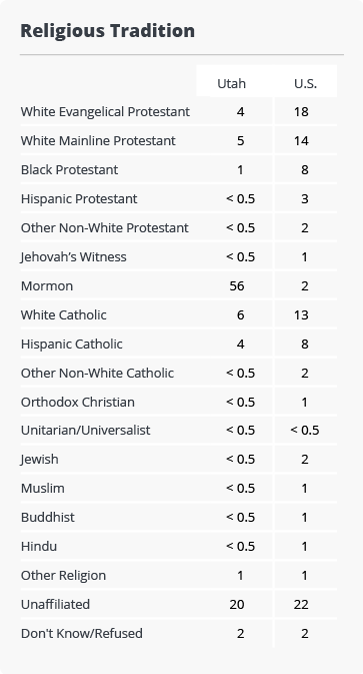
Task: Select the Utah column header
Action: pyautogui.click(x=231, y=83)
